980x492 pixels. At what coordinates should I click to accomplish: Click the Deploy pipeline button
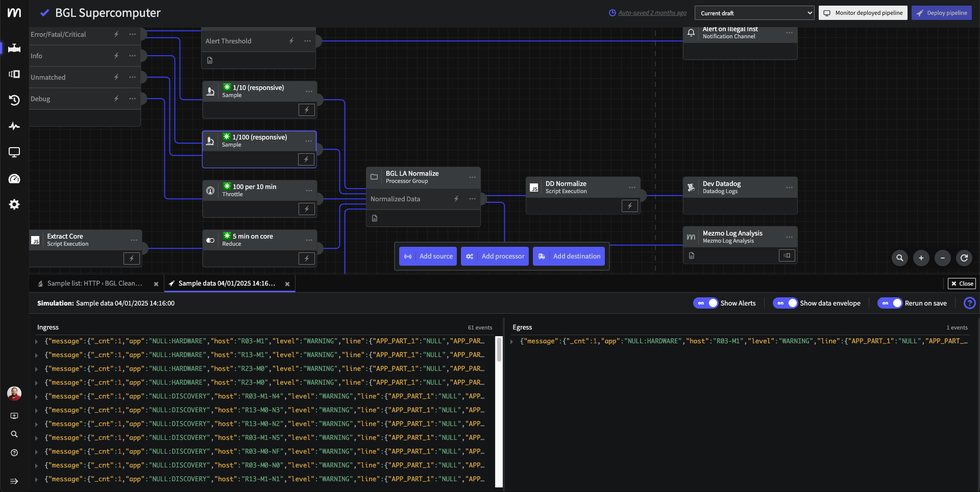[x=942, y=13]
